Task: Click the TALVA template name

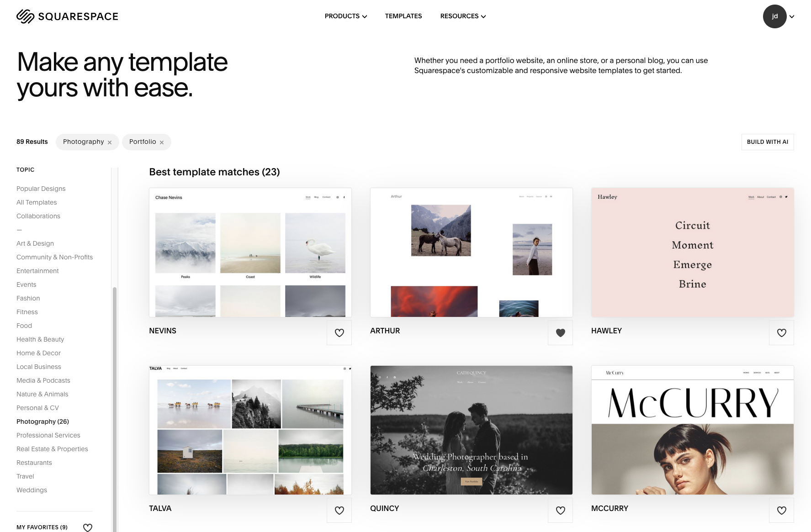Action: click(x=160, y=508)
